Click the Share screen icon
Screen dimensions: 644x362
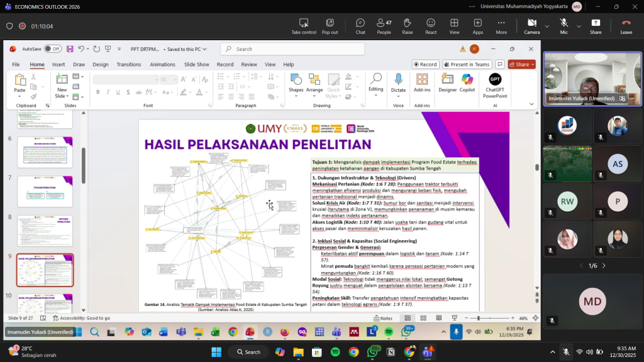[x=595, y=26]
